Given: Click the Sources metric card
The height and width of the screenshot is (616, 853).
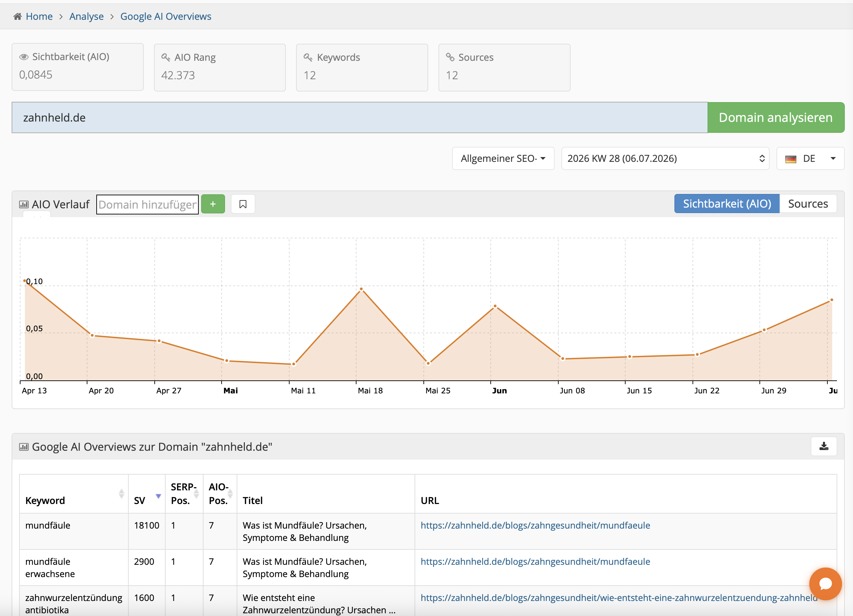Looking at the screenshot, I should (504, 67).
